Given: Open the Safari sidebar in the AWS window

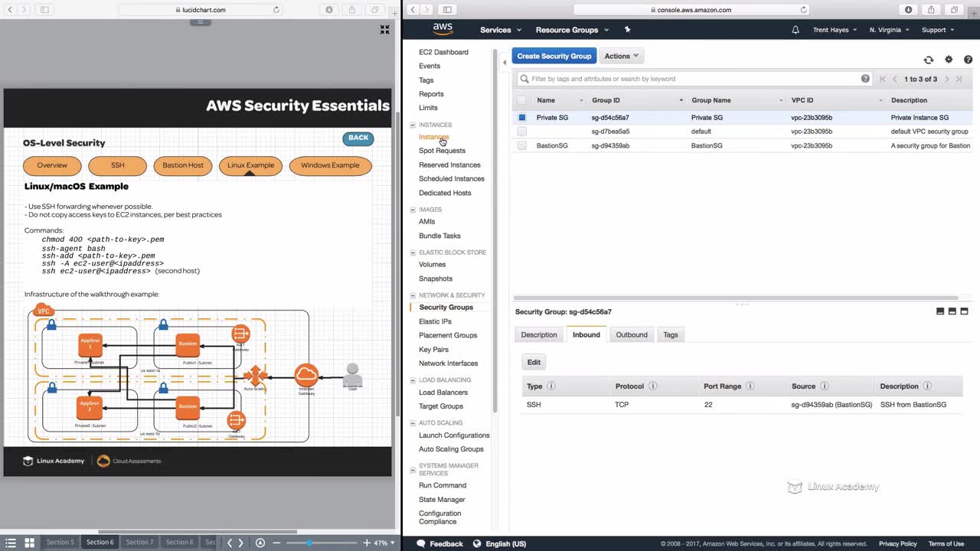Looking at the screenshot, I should pos(447,10).
